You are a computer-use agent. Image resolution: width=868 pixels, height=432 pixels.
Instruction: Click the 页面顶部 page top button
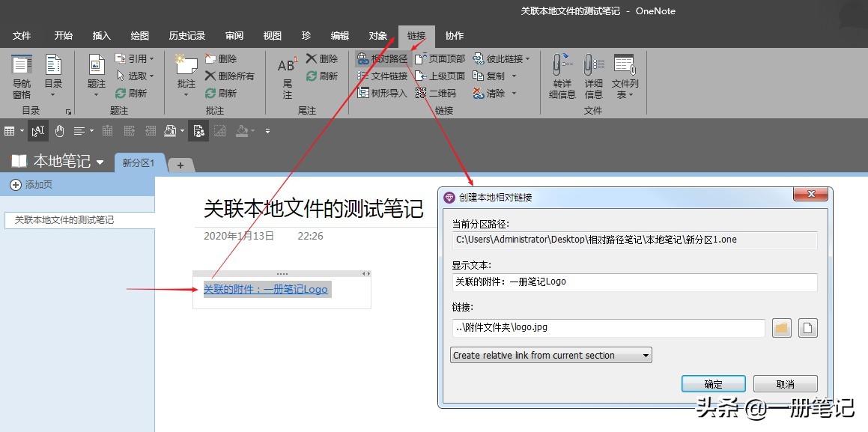440,58
